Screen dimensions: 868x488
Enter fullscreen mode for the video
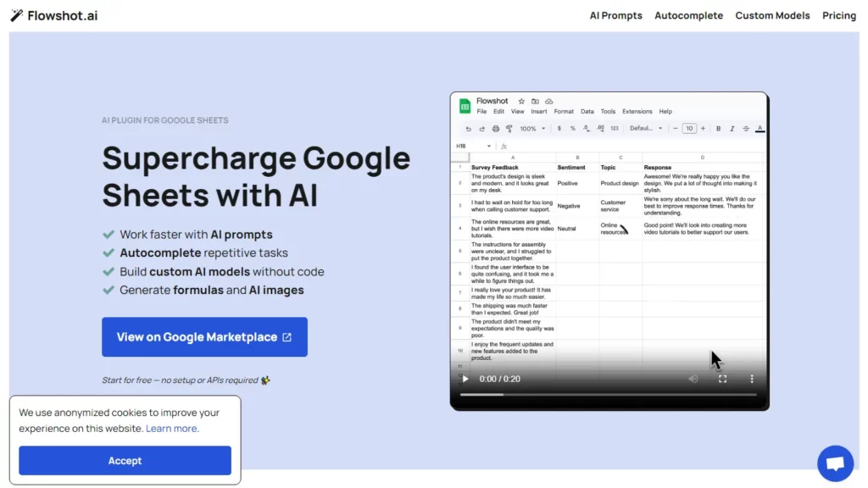tap(723, 380)
